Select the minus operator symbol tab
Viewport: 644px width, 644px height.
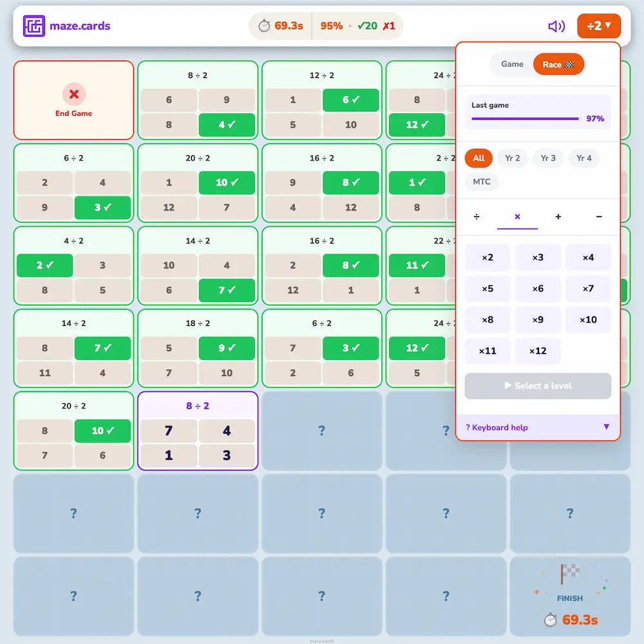point(599,217)
